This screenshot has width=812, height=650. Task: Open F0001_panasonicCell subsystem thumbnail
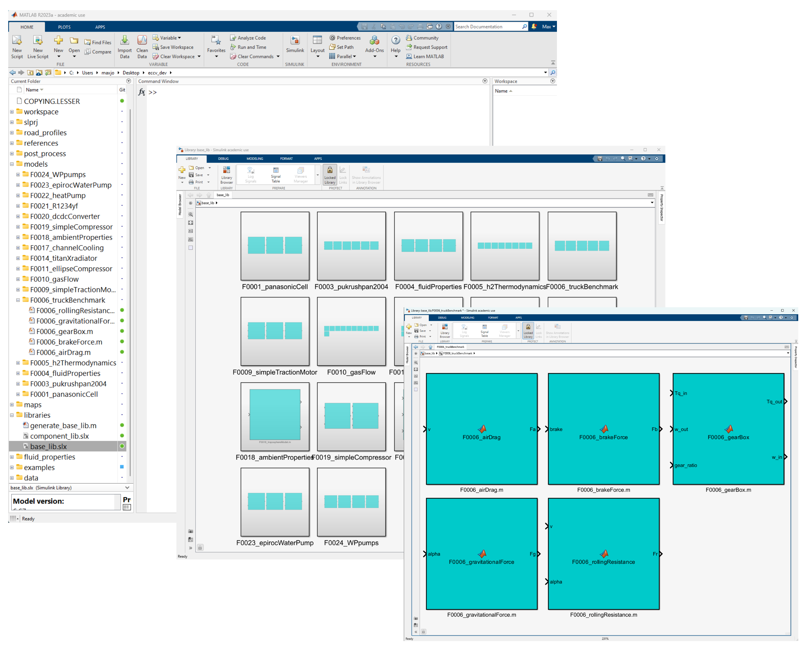(x=275, y=246)
